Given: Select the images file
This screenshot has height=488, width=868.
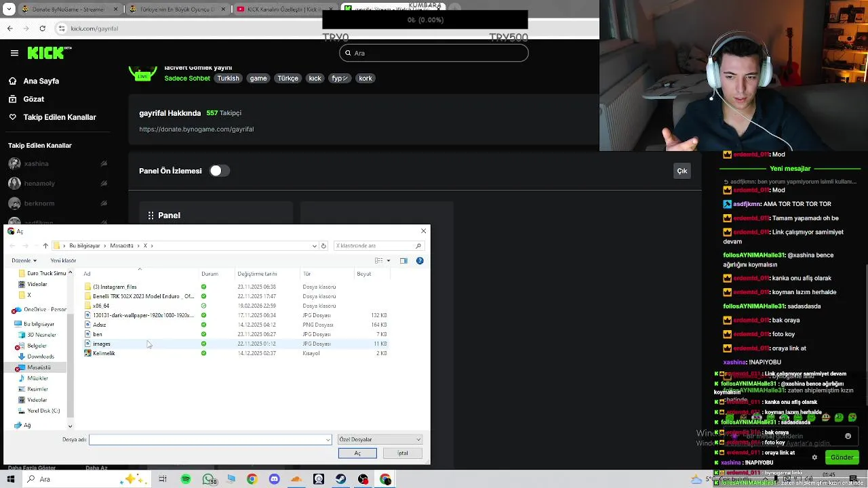Looking at the screenshot, I should (x=102, y=344).
